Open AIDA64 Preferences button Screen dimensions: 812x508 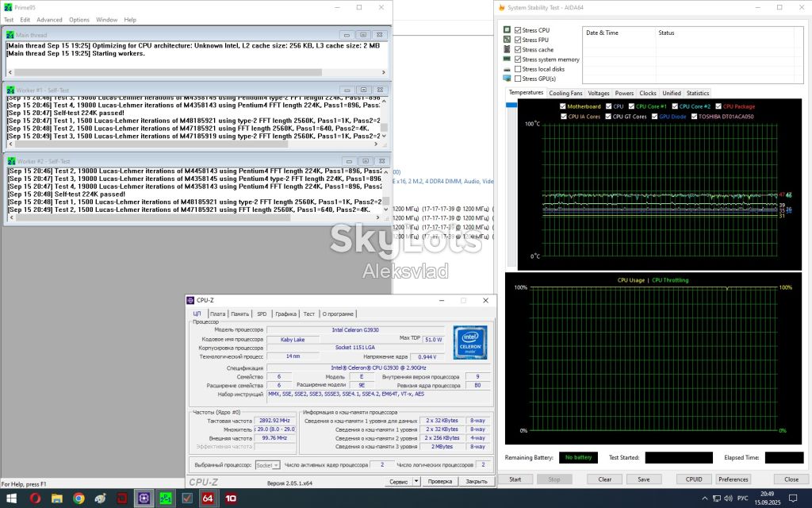click(733, 479)
